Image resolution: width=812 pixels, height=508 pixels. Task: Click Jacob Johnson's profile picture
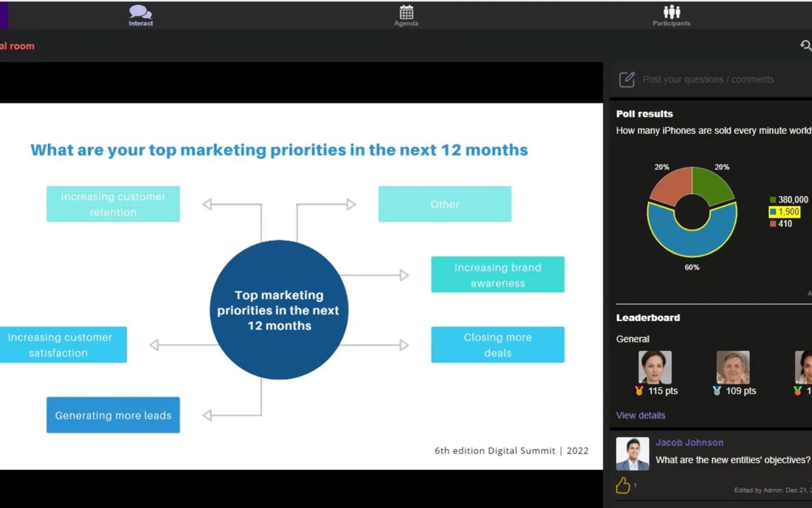[x=632, y=454]
